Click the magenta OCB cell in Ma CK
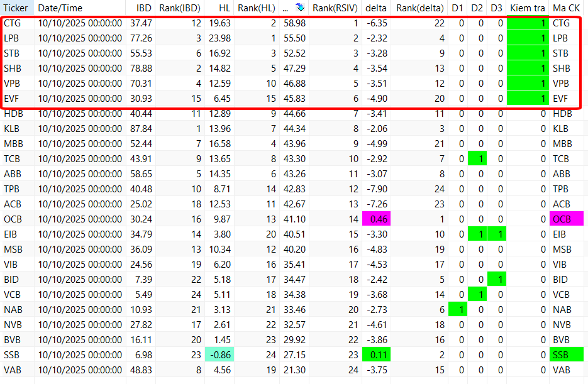Image resolution: width=588 pixels, height=384 pixels. coord(567,219)
